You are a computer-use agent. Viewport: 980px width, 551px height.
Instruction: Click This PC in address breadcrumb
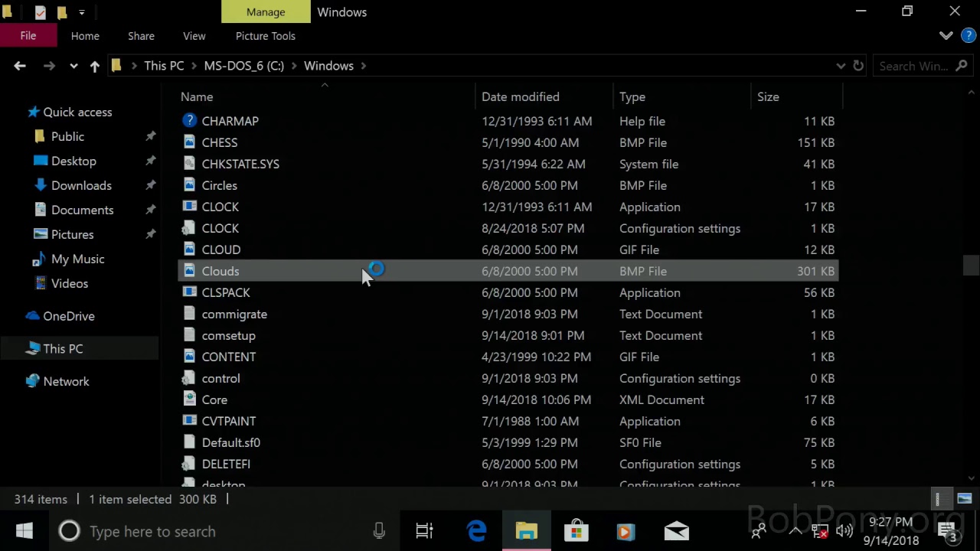tap(164, 66)
